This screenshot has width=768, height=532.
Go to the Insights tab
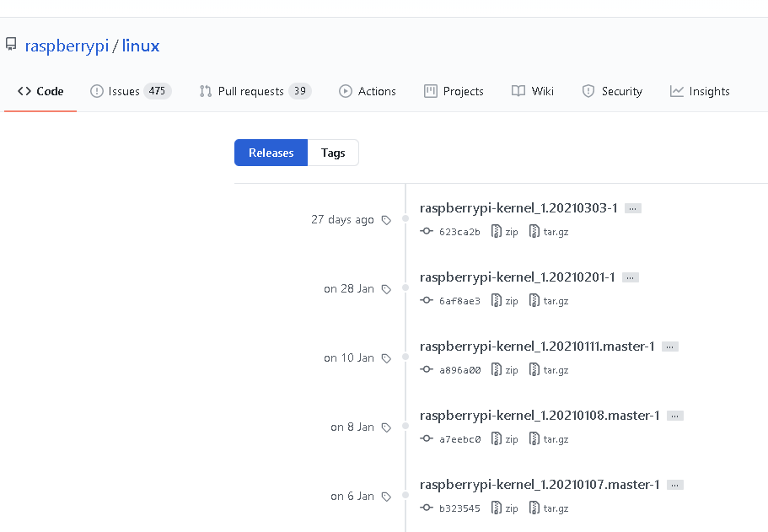tap(700, 91)
